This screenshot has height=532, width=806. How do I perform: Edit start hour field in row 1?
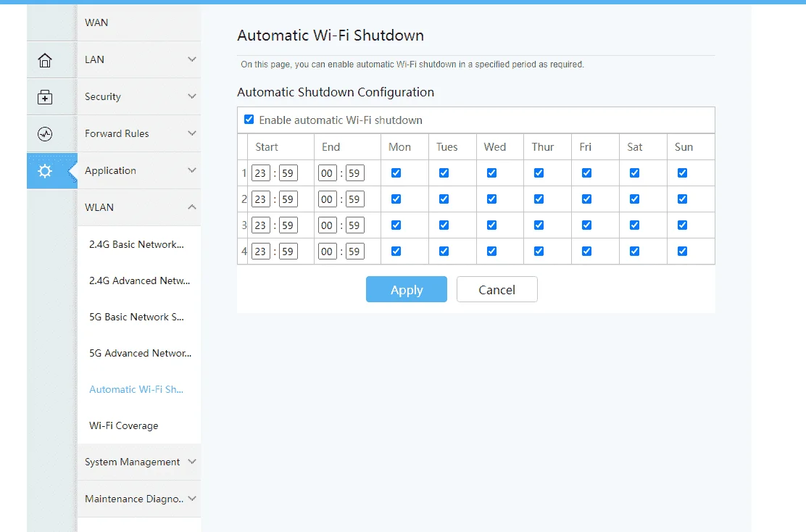coord(261,173)
